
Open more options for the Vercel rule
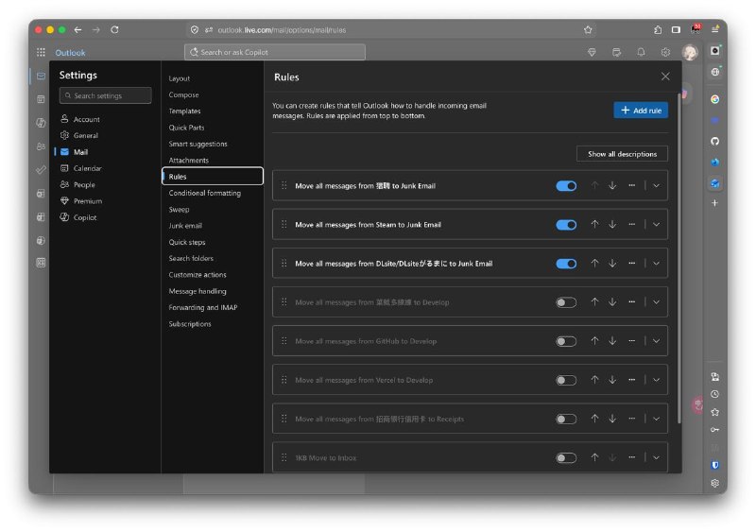(631, 380)
